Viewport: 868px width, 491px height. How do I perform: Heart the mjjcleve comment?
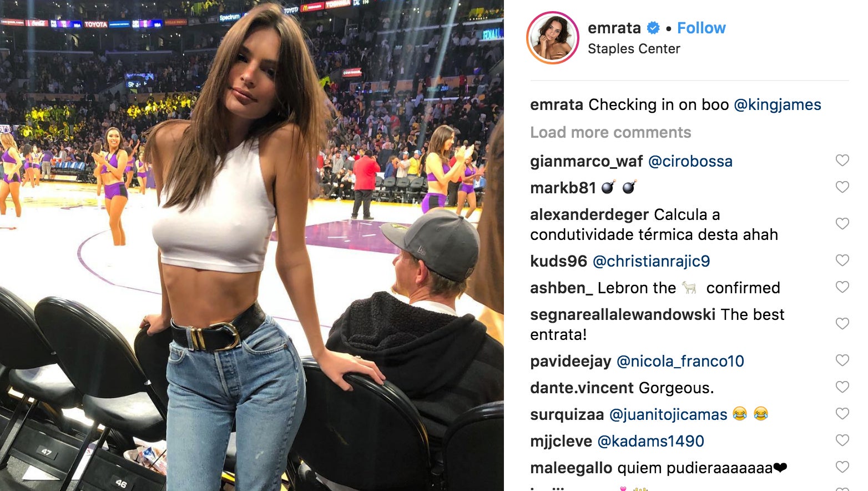click(842, 440)
